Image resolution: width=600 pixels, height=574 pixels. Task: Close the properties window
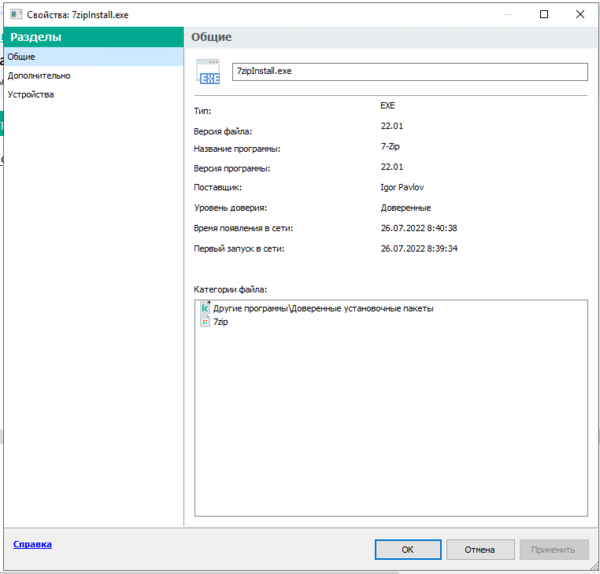click(x=582, y=14)
